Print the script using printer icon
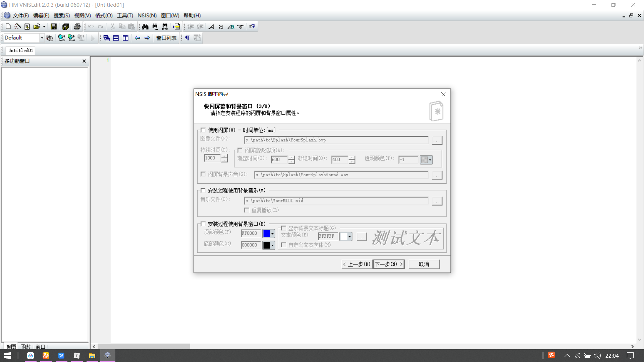This screenshot has height=362, width=644. pyautogui.click(x=77, y=26)
